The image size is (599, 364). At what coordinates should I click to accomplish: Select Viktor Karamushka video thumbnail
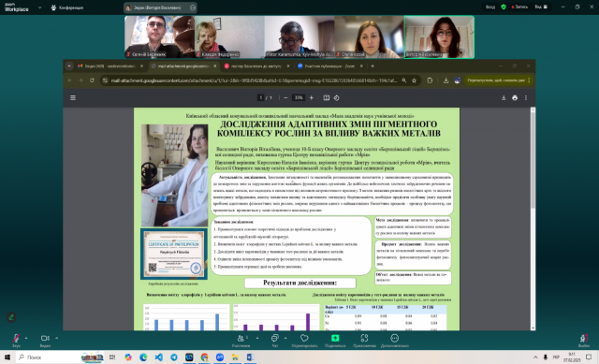point(299,37)
